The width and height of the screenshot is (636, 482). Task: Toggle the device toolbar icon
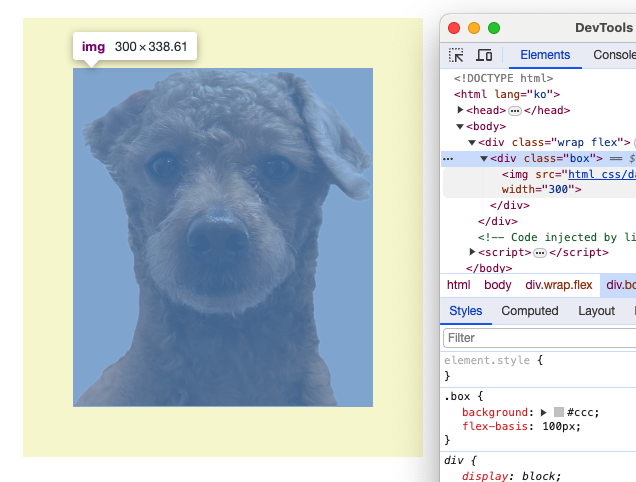click(x=484, y=55)
